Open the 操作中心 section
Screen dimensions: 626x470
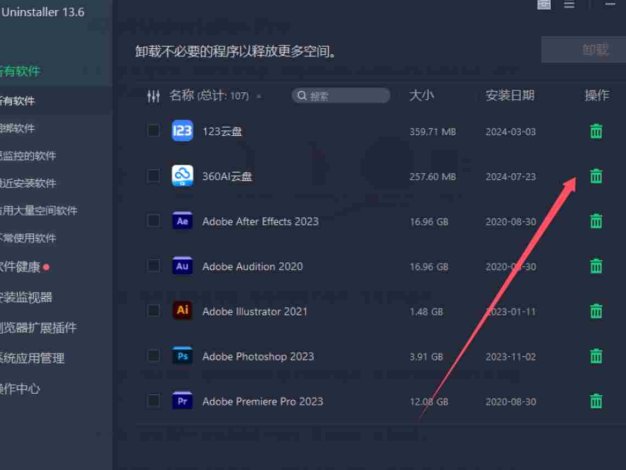(x=20, y=389)
